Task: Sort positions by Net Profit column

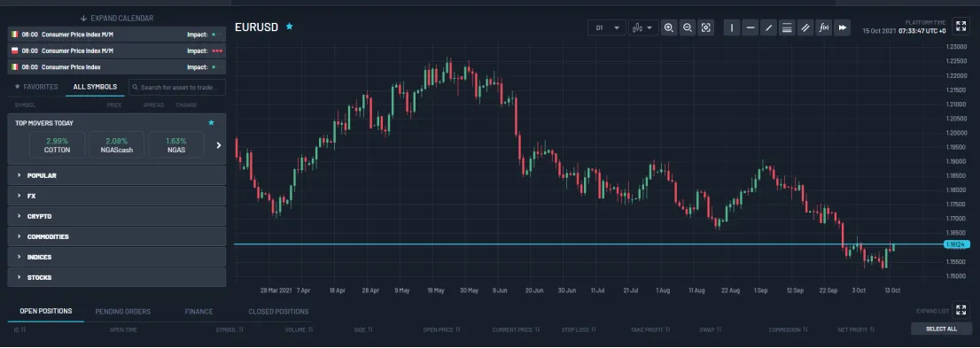Action: [x=856, y=329]
